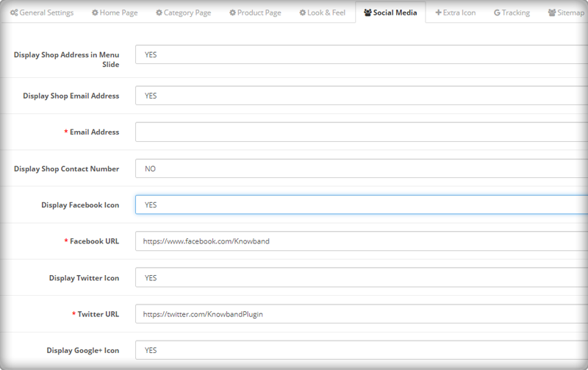Open Display Shop Email Address dropdown
Viewport: 588px width, 370px height.
tap(362, 96)
